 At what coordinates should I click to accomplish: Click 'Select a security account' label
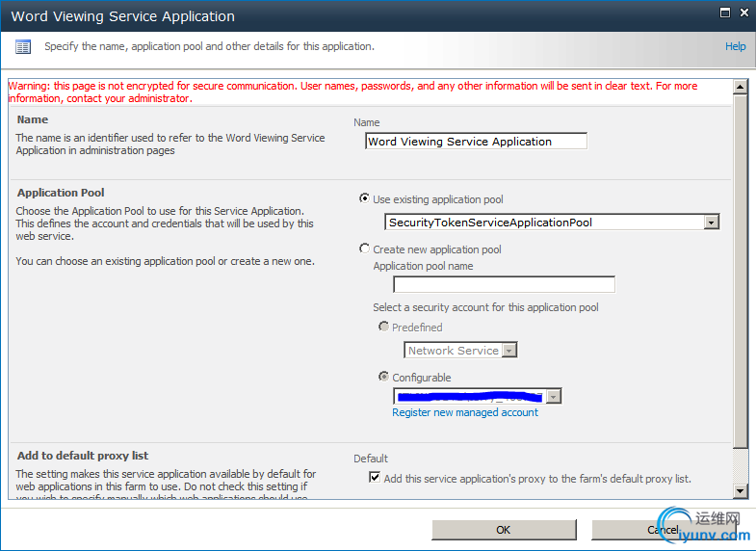(485, 307)
